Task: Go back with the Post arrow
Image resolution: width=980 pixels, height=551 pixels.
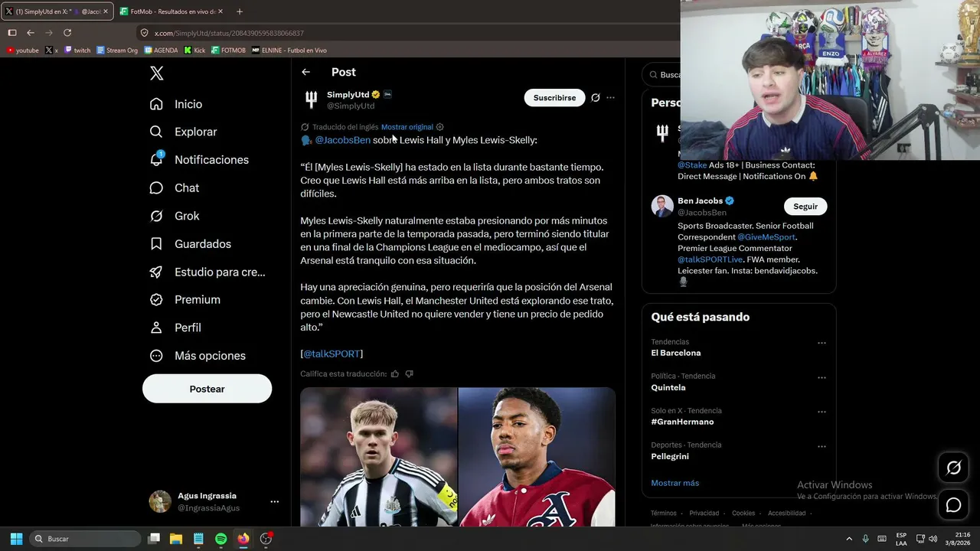Action: (305, 72)
